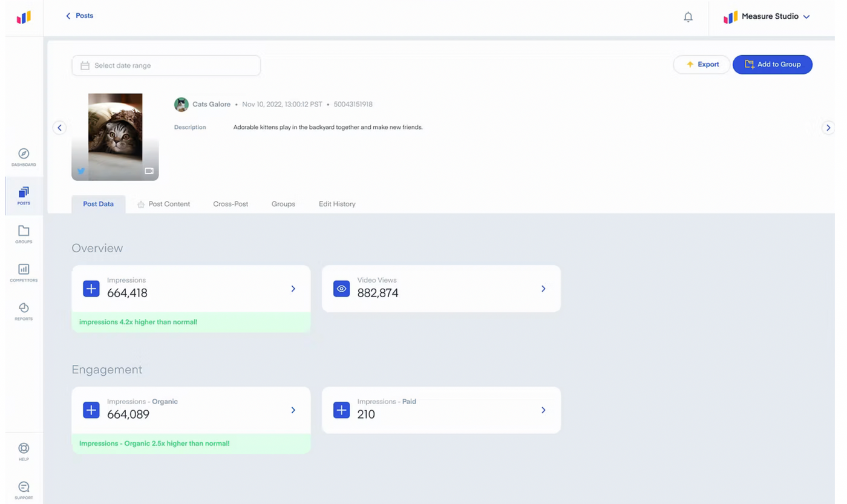847x504 pixels.
Task: Click the calendar icon in date field
Action: (x=85, y=65)
